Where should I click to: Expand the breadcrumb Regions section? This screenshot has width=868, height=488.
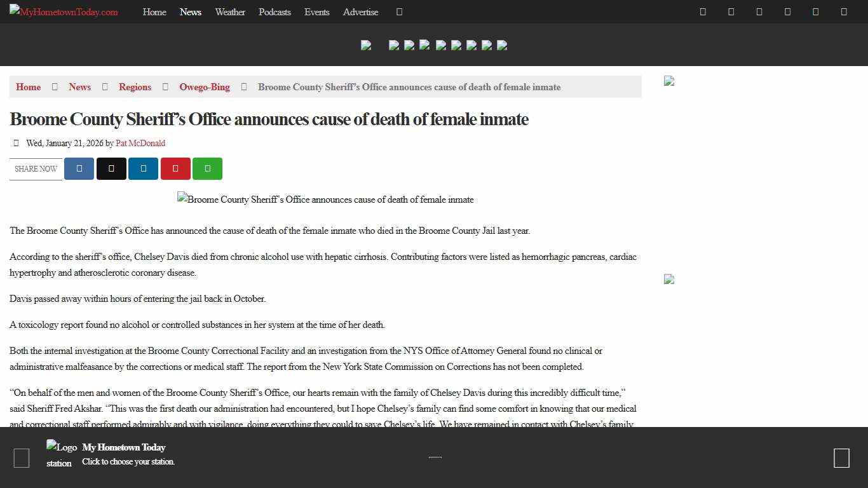point(135,87)
